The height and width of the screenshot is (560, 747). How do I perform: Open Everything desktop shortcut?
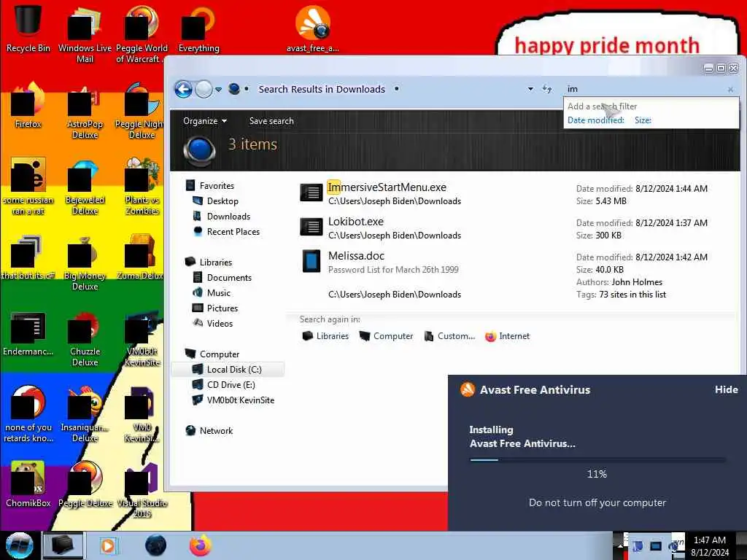[198, 28]
